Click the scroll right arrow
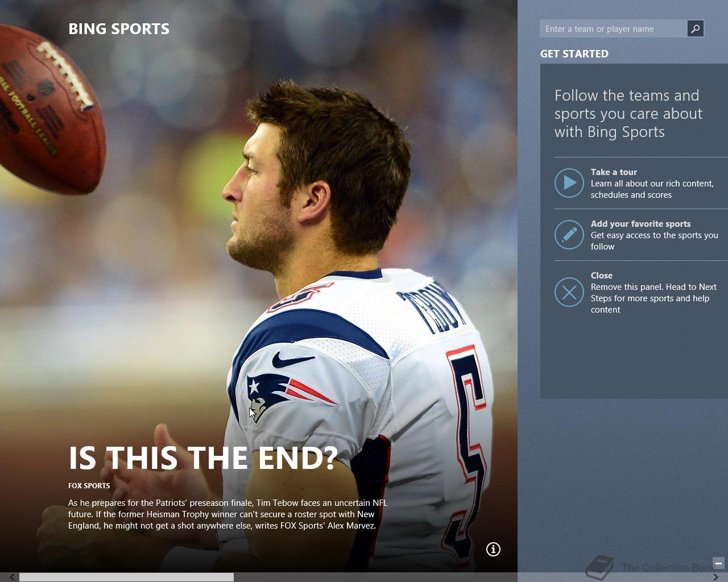Viewport: 728px width, 582px height. click(x=715, y=577)
